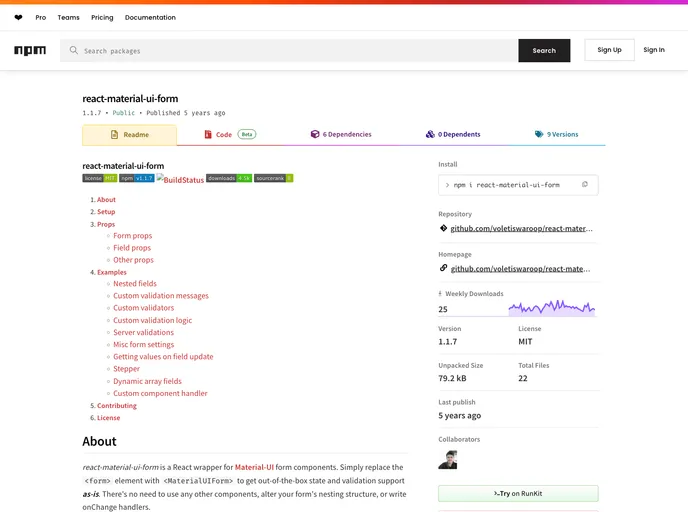Jump to Getting values on field update
The image size is (688, 512).
(163, 357)
